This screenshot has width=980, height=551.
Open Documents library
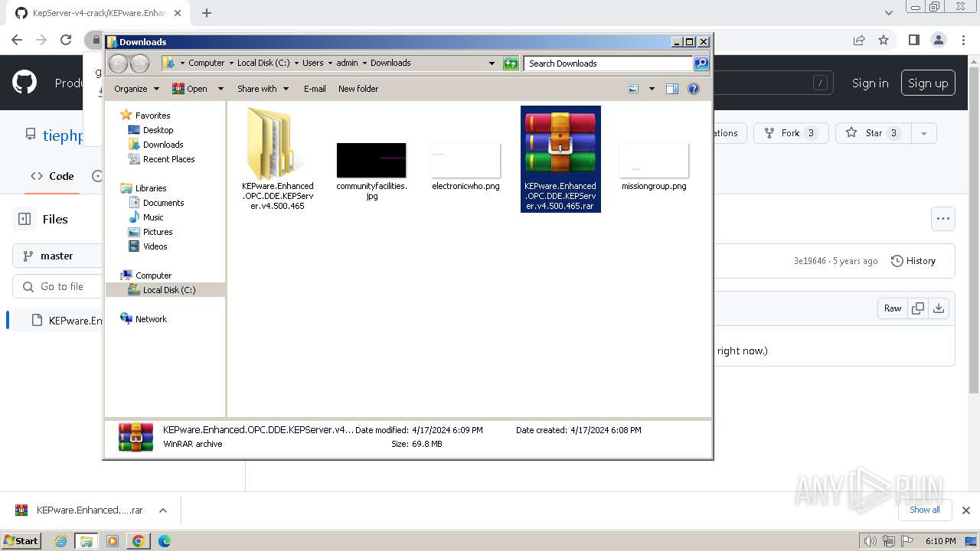[x=163, y=203]
